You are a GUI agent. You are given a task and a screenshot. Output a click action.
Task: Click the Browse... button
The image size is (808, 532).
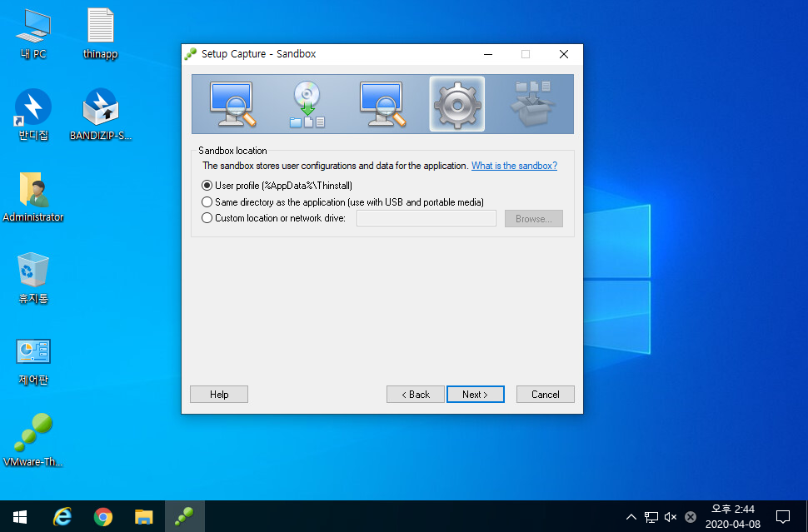pyautogui.click(x=533, y=218)
